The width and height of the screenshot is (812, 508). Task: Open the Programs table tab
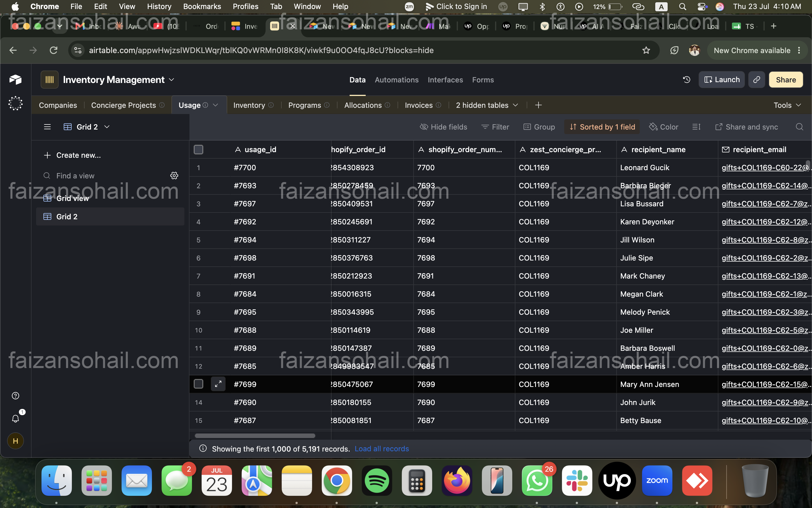(x=304, y=105)
